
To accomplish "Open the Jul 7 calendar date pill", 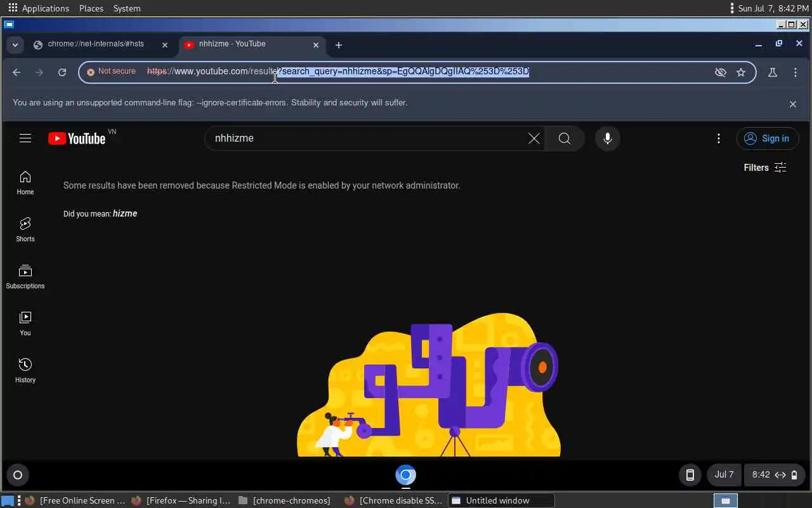I will tap(724, 475).
